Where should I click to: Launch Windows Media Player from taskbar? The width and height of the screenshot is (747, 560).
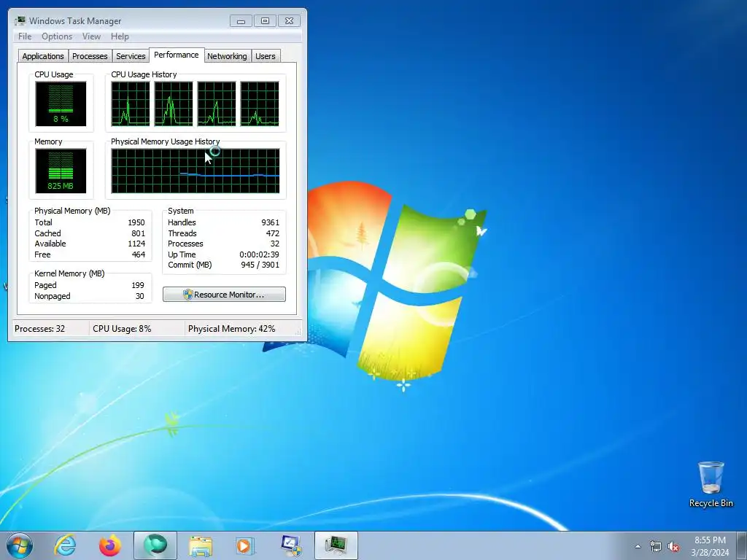(245, 545)
